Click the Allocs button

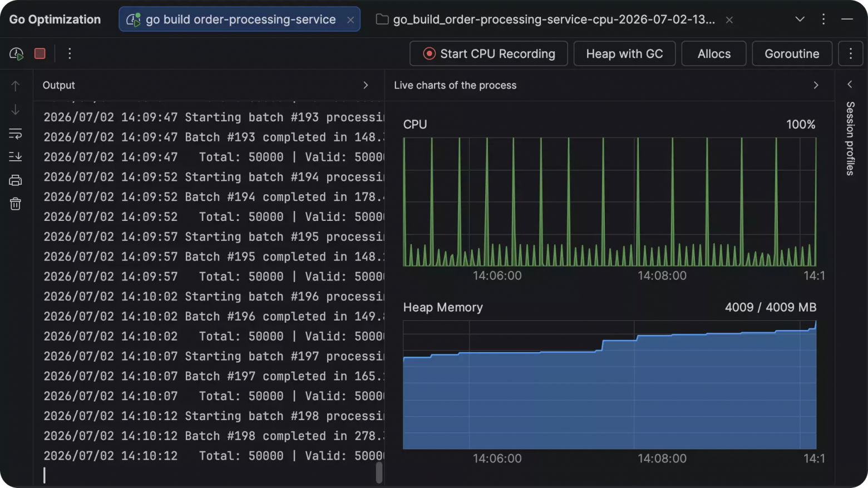pos(714,53)
